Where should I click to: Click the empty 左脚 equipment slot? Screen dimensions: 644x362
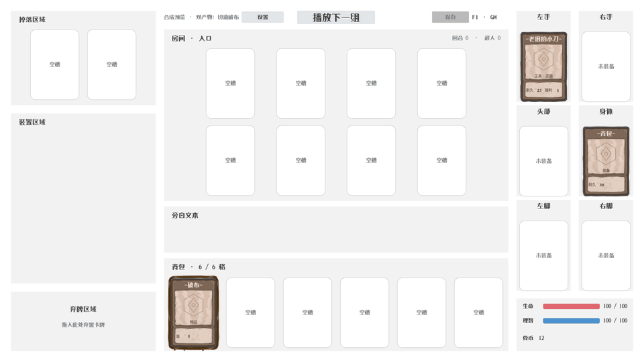coord(543,255)
